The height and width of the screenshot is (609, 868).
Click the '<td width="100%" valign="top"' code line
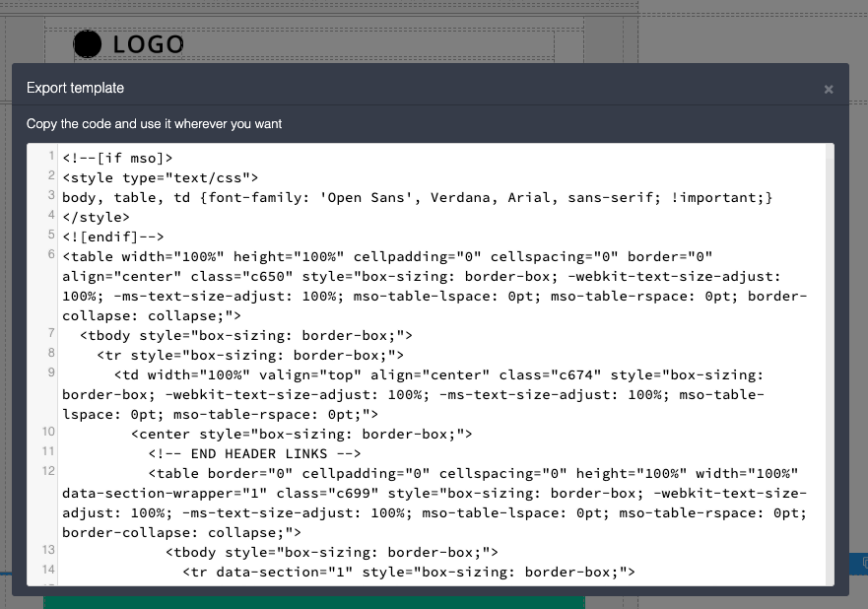point(413,395)
